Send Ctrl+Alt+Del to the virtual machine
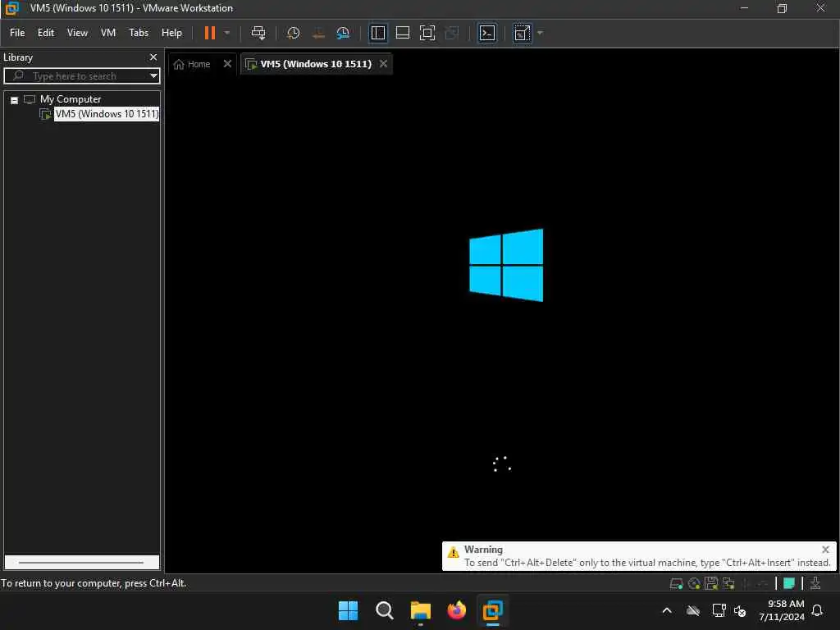This screenshot has width=840, height=630. (258, 33)
